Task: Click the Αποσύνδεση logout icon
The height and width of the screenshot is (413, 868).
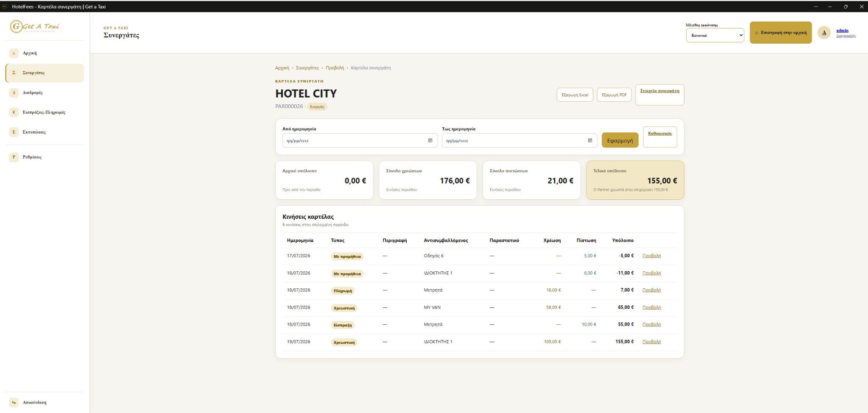Action: coord(14,402)
